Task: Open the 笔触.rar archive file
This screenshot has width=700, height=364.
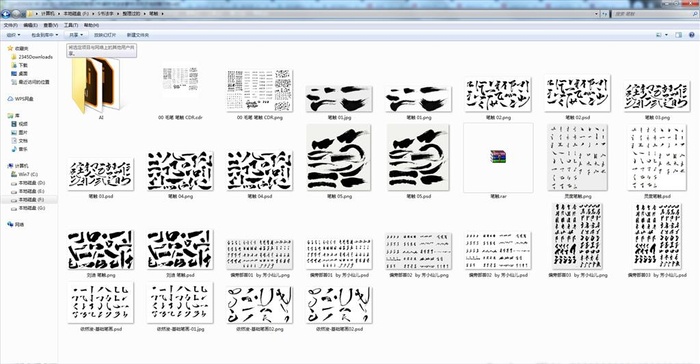Action: (498, 158)
